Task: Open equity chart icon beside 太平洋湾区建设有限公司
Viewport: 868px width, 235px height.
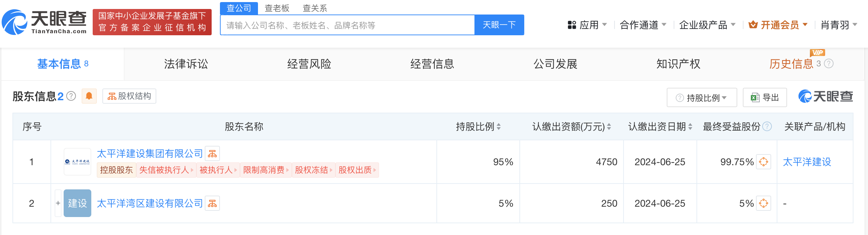Action: tap(212, 204)
